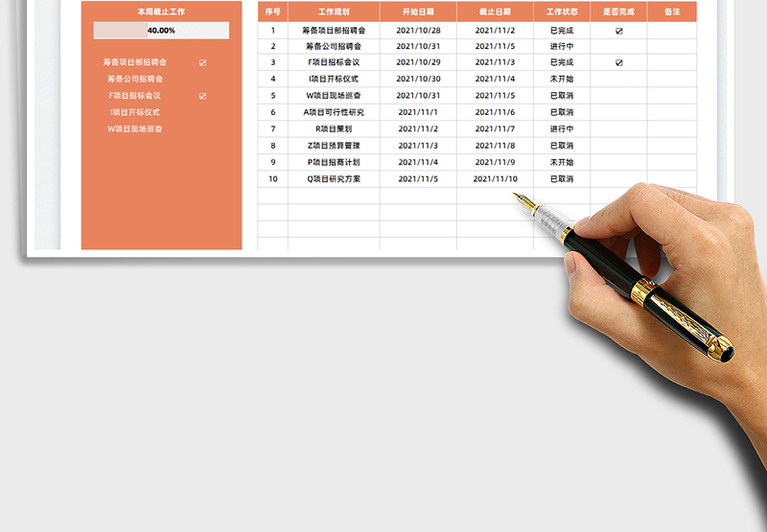Image resolution: width=767 pixels, height=532 pixels.
Task: Select the 工作状态 column header
Action: 562,12
